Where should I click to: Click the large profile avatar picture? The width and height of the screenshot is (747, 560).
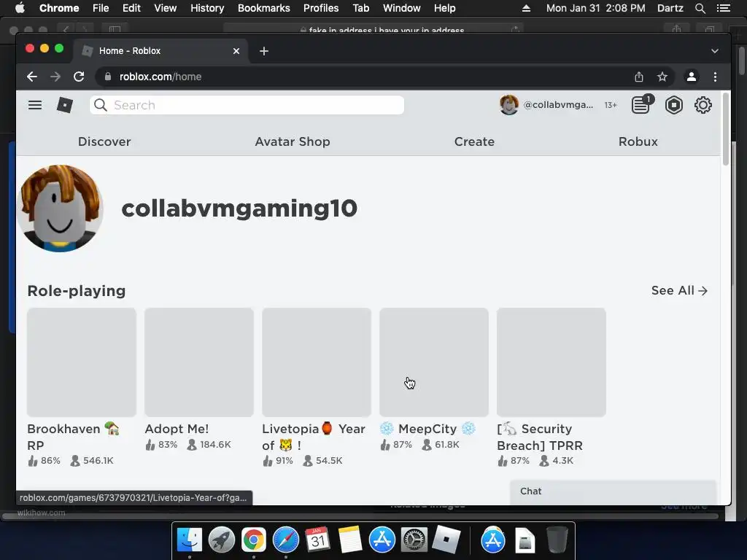point(60,208)
